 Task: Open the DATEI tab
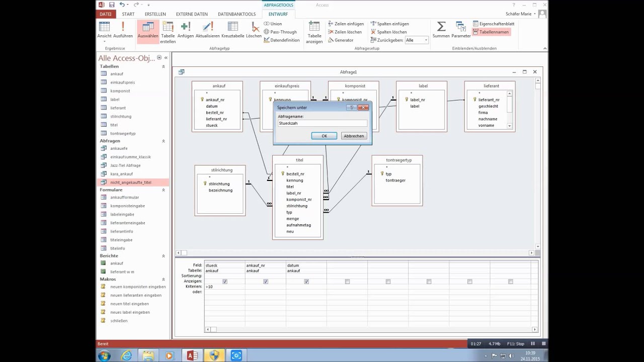(x=105, y=14)
